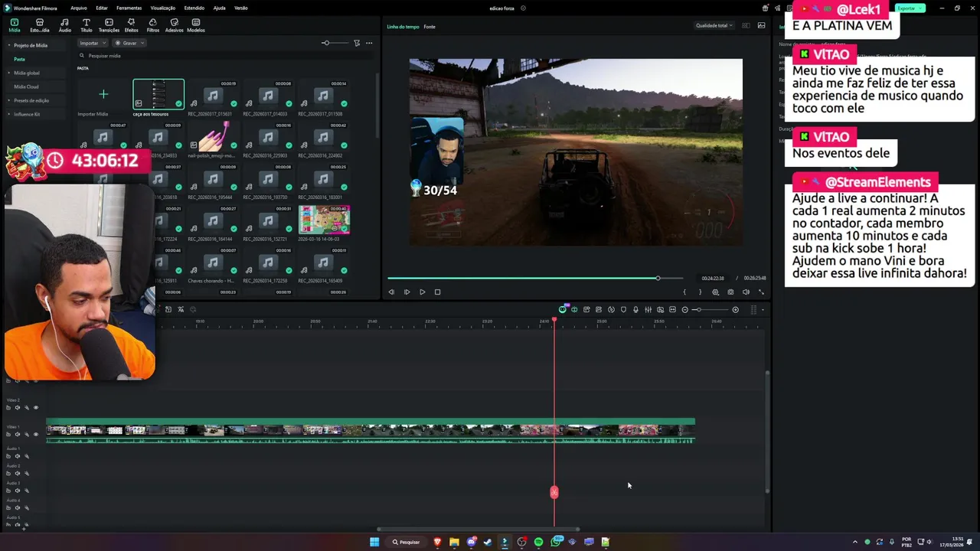
Task: Expand the Mídia global section
Action: [x=9, y=73]
